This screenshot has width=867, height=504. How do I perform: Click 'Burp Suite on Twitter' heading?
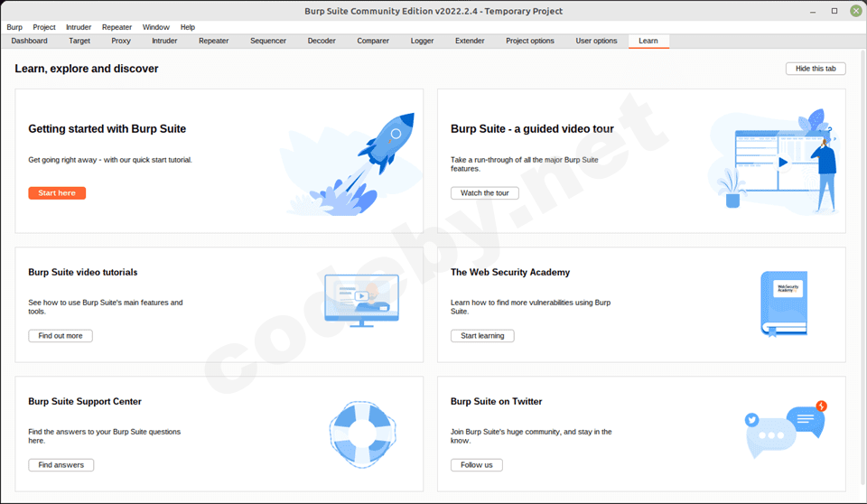[496, 402]
